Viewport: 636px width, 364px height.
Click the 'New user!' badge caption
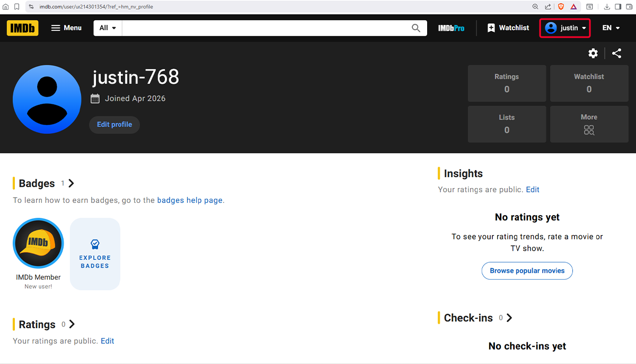(x=38, y=287)
